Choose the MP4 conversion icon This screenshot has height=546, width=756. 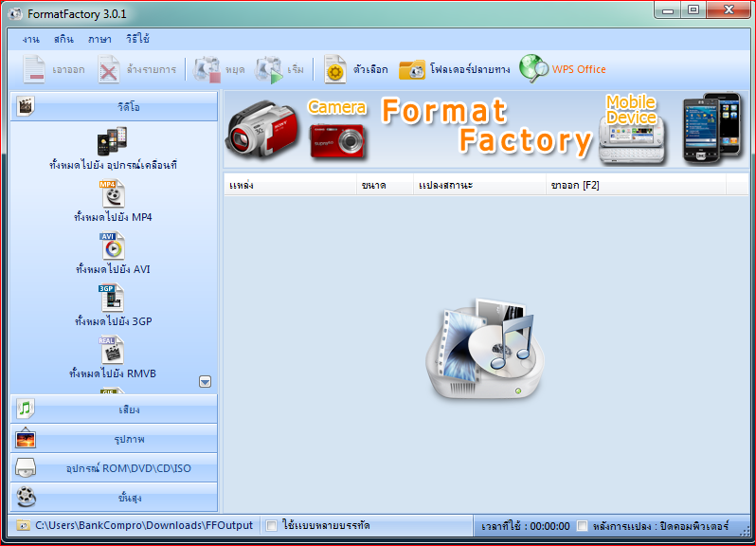pyautogui.click(x=114, y=194)
